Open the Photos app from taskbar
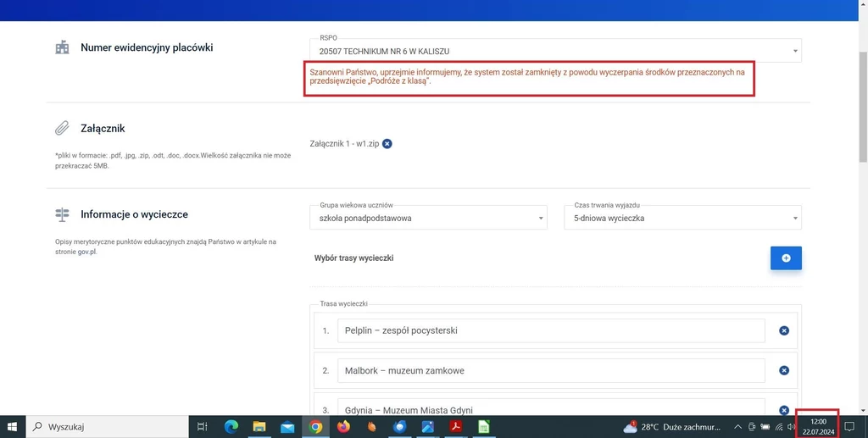Viewport: 868px width, 438px height. tap(427, 427)
